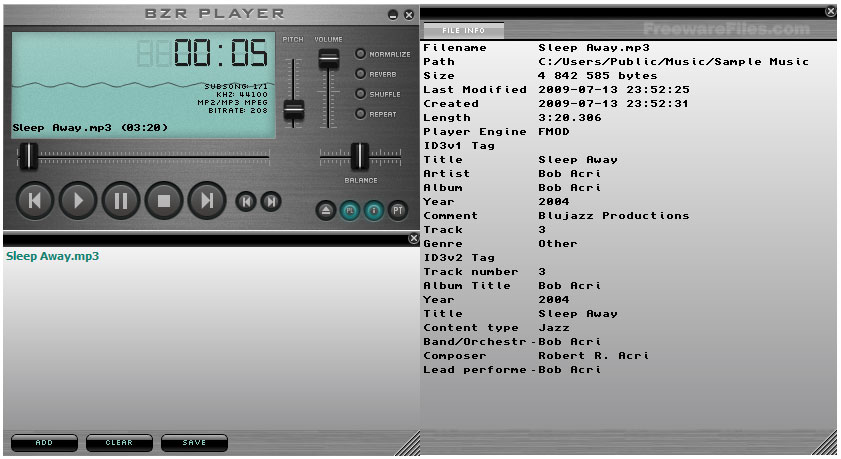Close the playlist panel
The image size is (841, 459).
(414, 239)
